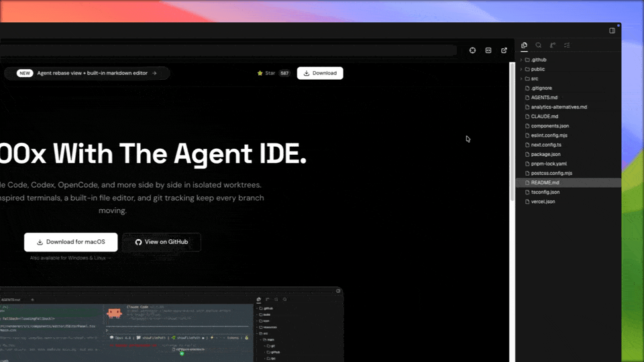Click the NEW badge in announcement banner
The width and height of the screenshot is (644, 362).
25,73
